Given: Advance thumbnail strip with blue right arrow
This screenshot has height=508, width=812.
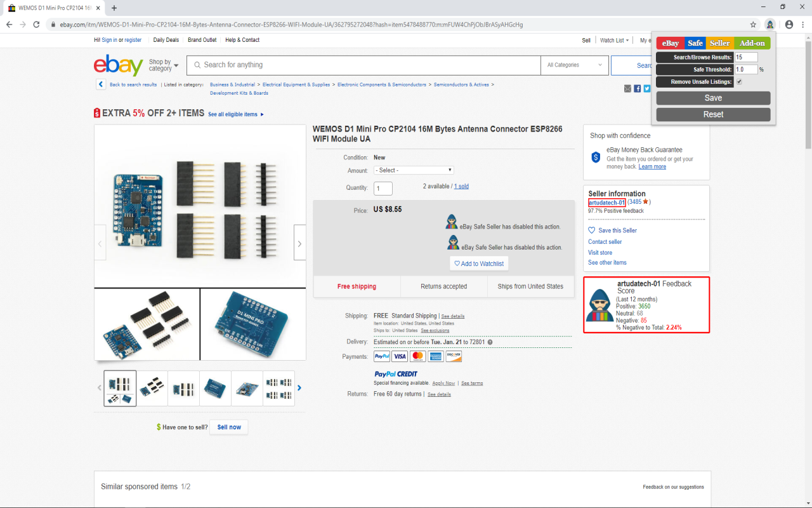Looking at the screenshot, I should (299, 388).
